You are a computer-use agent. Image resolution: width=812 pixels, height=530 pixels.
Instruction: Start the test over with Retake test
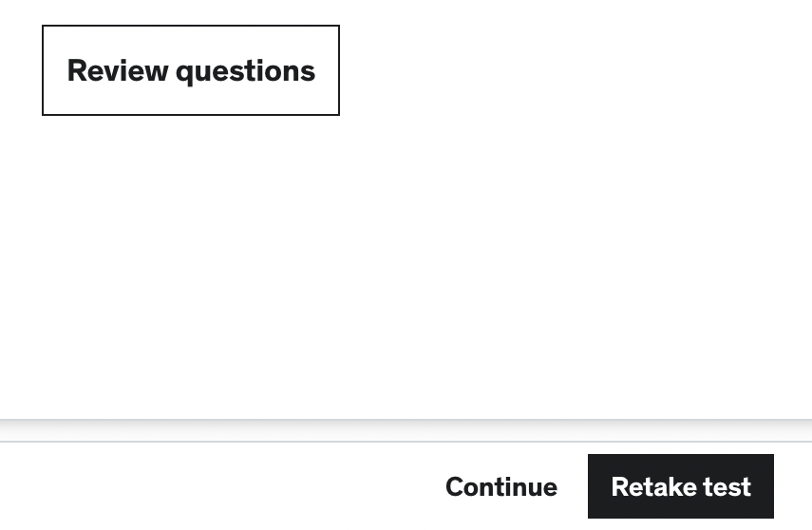coord(680,487)
